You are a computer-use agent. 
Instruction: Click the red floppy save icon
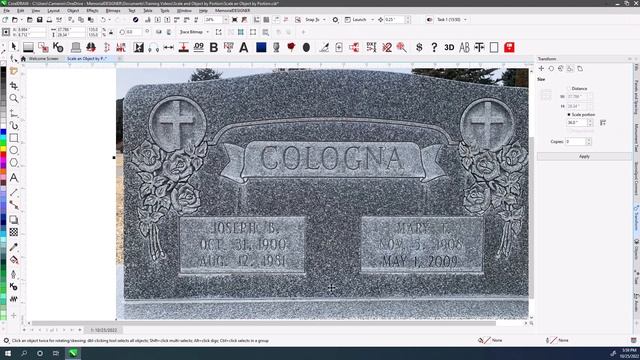point(509,47)
